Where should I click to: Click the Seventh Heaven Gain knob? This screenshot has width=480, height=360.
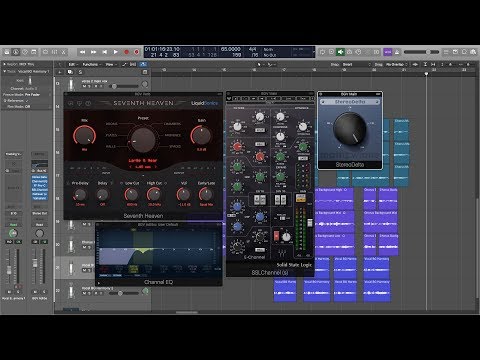tap(201, 135)
